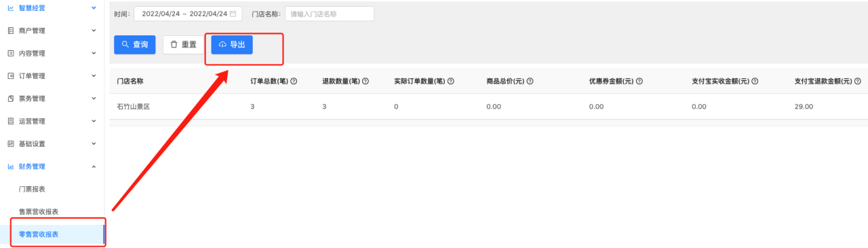This screenshot has width=868, height=248.
Task: Focus the 门店名称 input field
Action: click(x=329, y=14)
